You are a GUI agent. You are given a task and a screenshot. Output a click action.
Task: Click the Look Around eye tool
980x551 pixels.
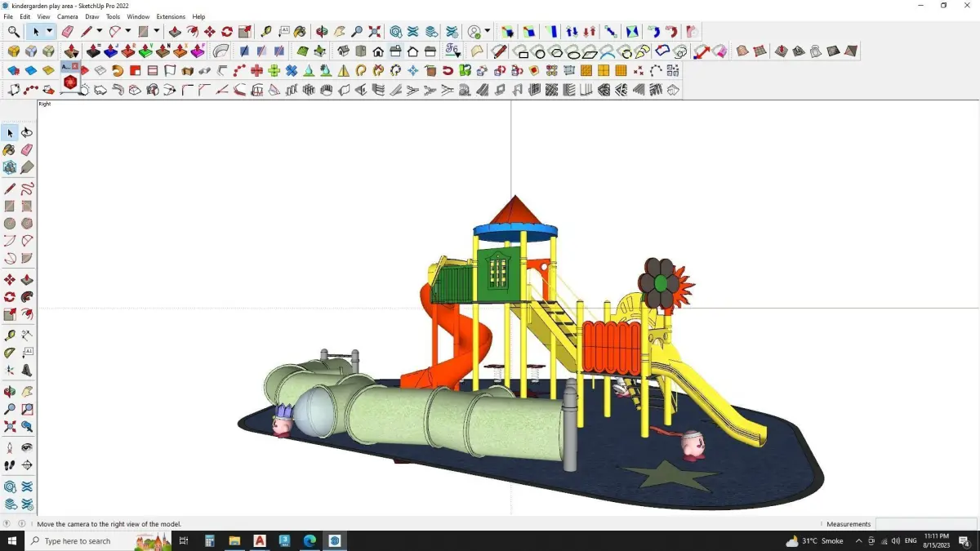click(27, 447)
